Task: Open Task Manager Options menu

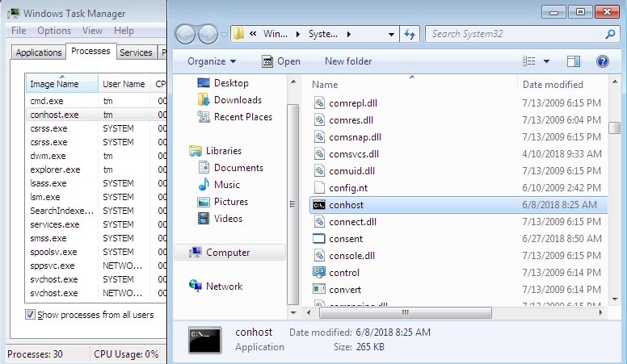Action: 54,31
